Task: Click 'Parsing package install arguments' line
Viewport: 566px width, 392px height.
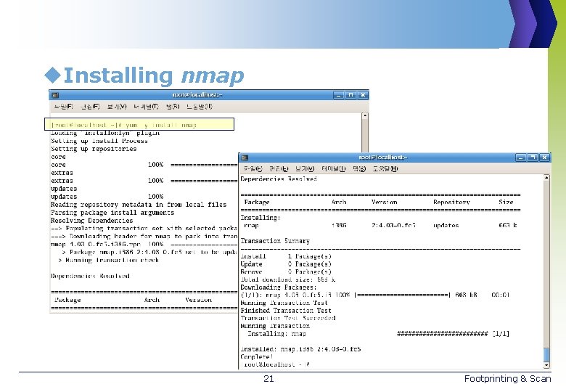Action: coord(112,213)
